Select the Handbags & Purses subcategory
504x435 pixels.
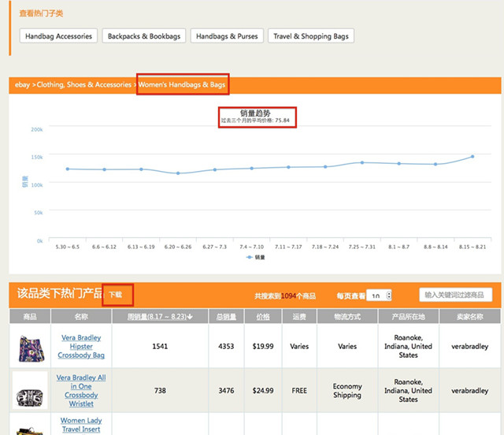pos(227,36)
